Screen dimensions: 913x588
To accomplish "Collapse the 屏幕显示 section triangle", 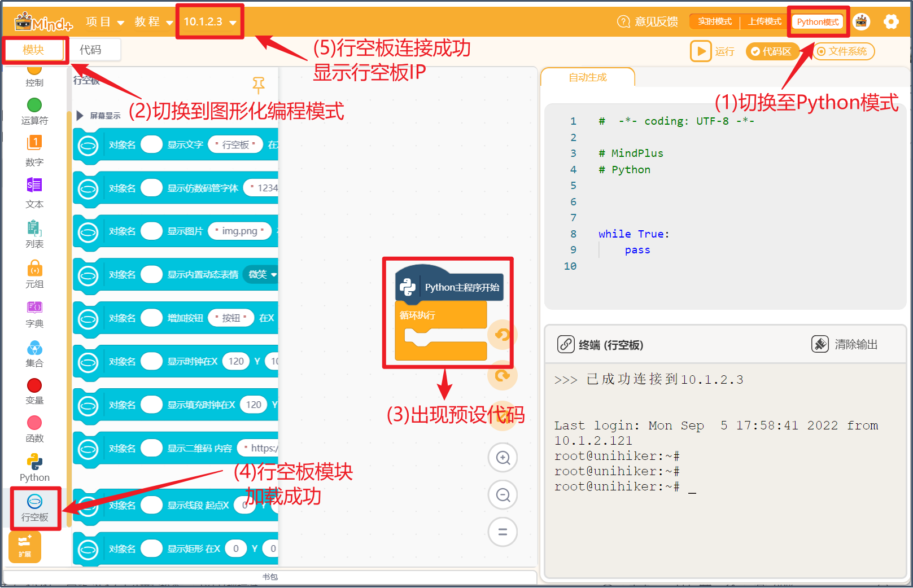I will pyautogui.click(x=80, y=115).
